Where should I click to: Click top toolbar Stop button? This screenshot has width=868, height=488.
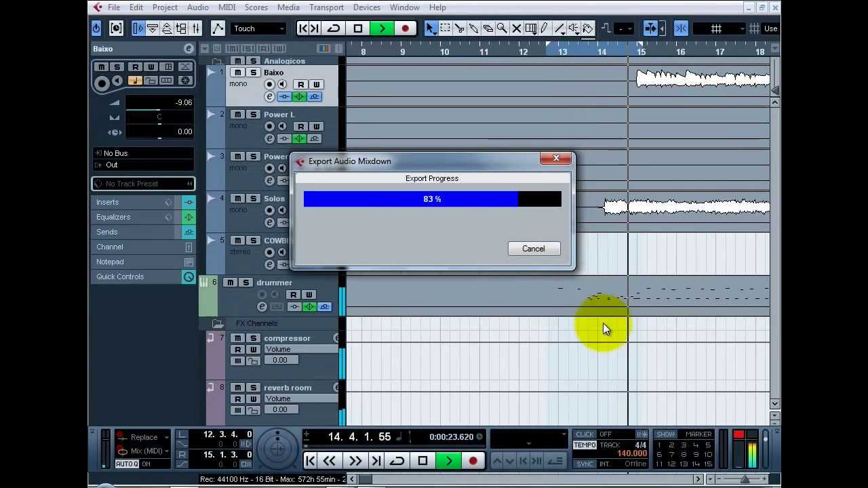(358, 28)
